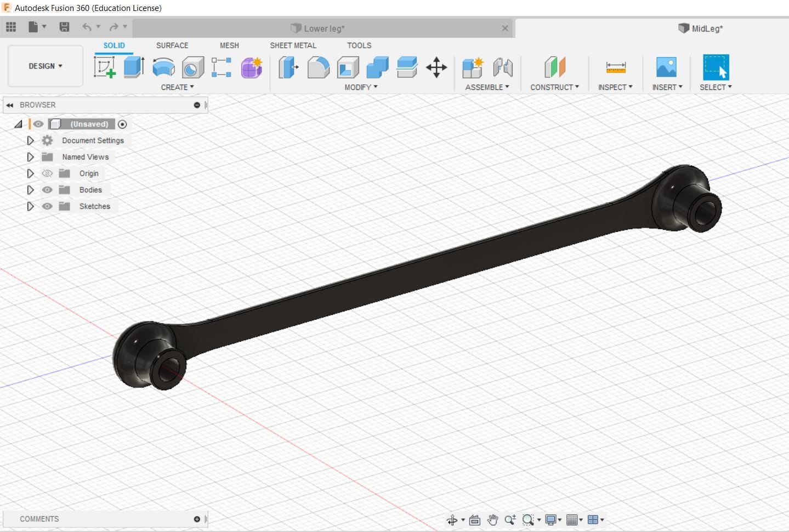Expand the COMMENTS panel

point(197,519)
